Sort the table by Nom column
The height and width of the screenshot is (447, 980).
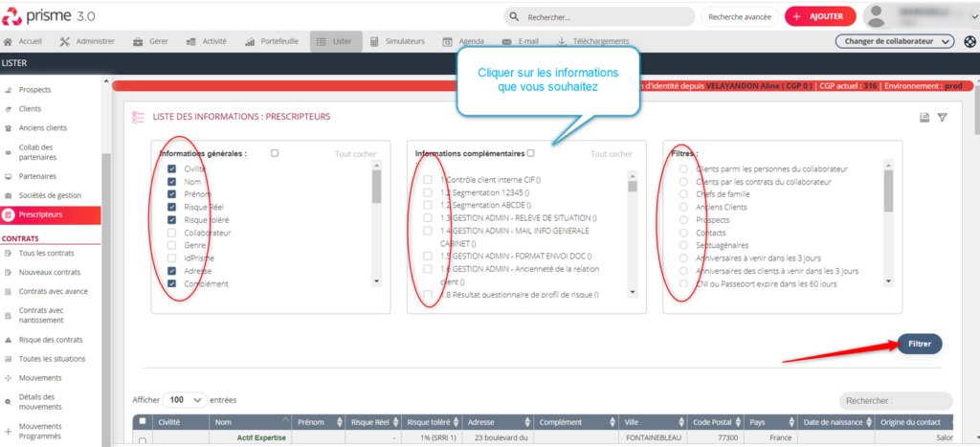pos(251,421)
